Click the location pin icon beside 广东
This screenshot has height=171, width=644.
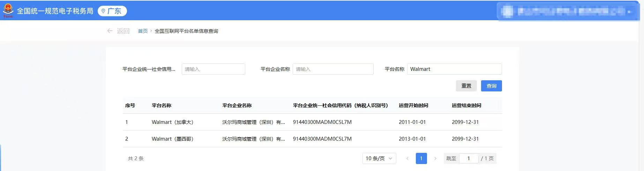click(x=103, y=11)
